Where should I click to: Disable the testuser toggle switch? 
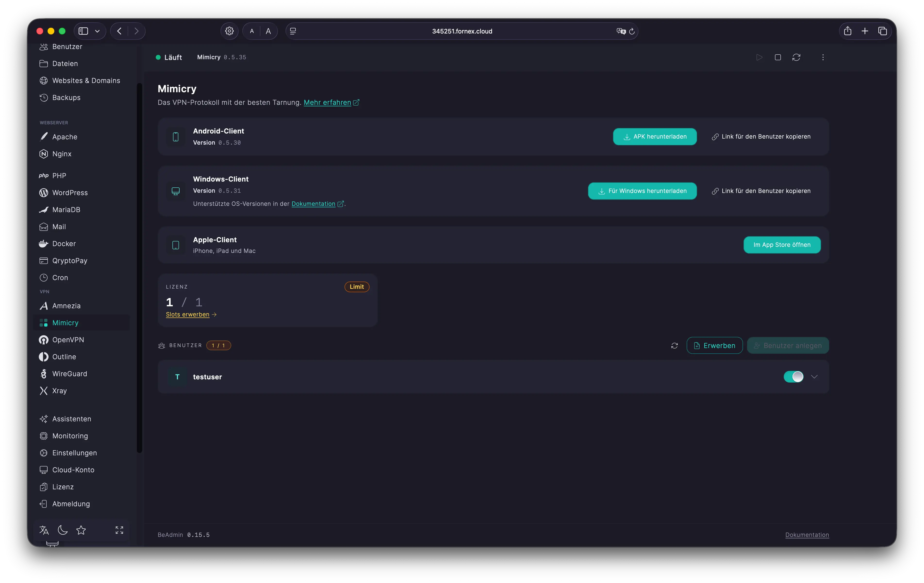[x=793, y=376]
